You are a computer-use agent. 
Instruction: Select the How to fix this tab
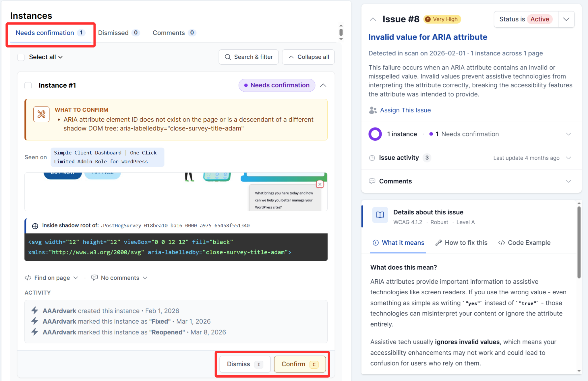tap(461, 243)
